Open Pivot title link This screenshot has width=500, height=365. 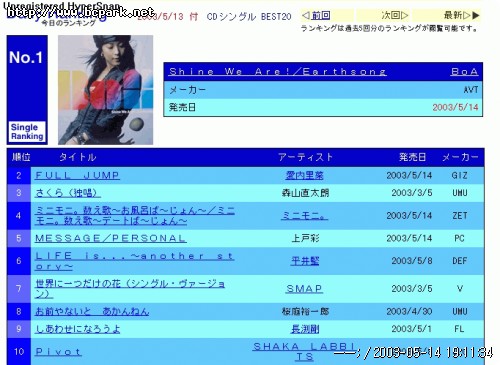(x=58, y=352)
